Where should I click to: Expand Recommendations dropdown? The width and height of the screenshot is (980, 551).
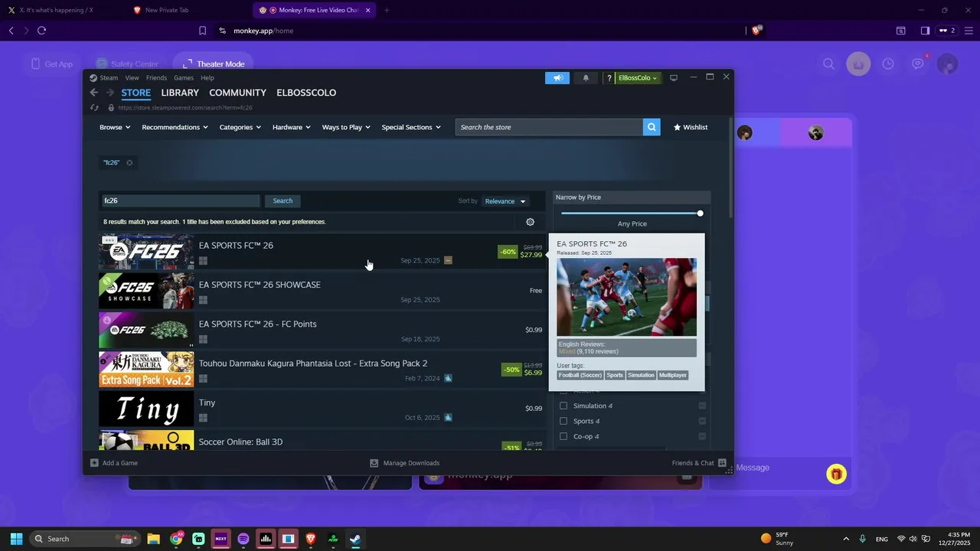click(175, 127)
